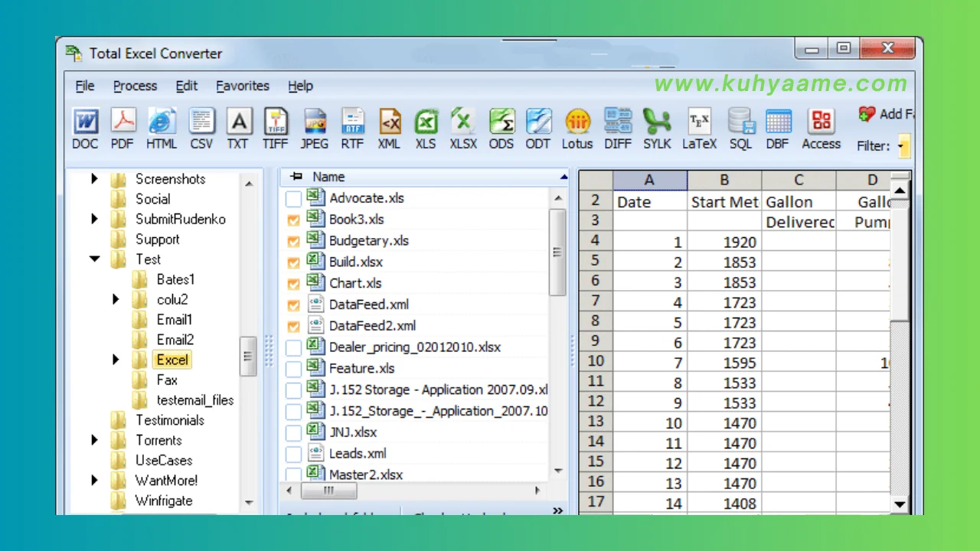
Task: Expand the SubmitRudenko folder arrow
Action: (x=94, y=219)
